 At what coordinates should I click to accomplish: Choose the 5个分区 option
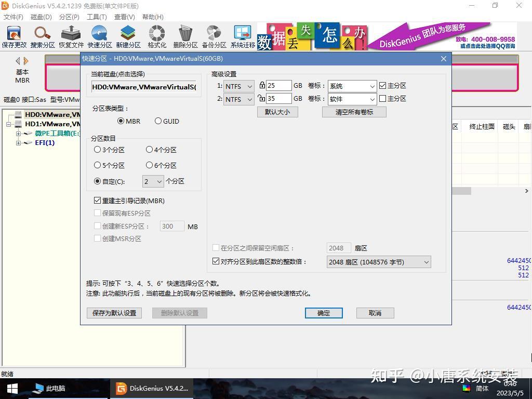[109, 165]
